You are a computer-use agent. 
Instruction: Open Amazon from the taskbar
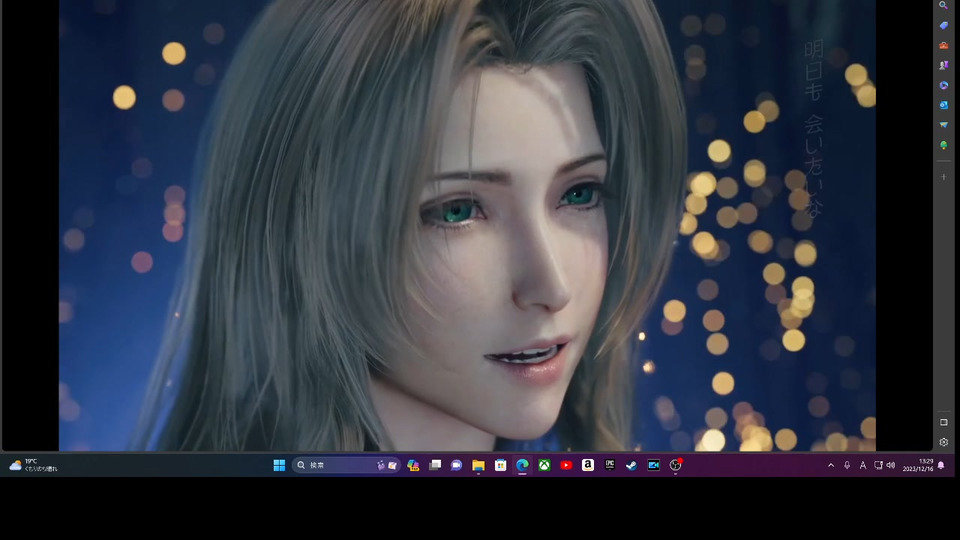[x=588, y=465]
